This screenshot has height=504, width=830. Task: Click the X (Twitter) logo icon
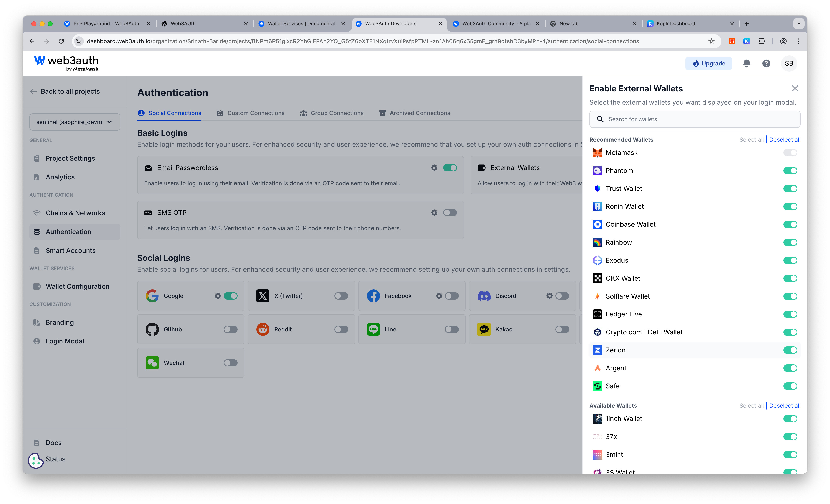[x=262, y=296]
